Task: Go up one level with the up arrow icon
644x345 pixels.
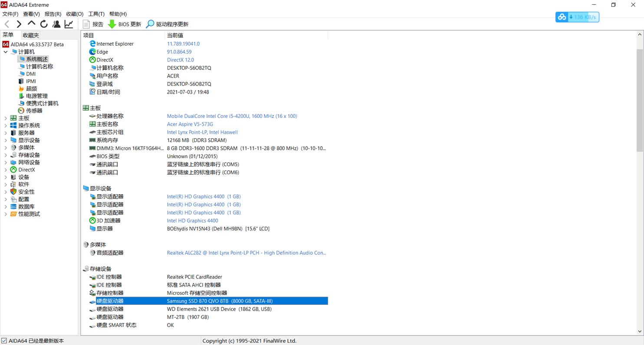Action: click(x=31, y=24)
